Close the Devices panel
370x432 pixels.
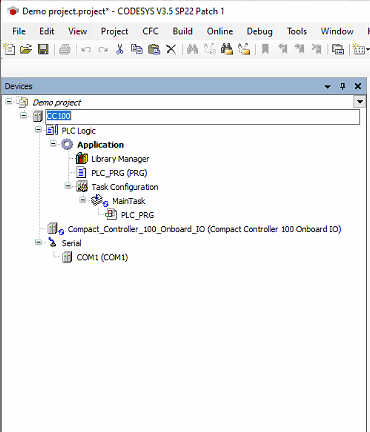tap(358, 86)
